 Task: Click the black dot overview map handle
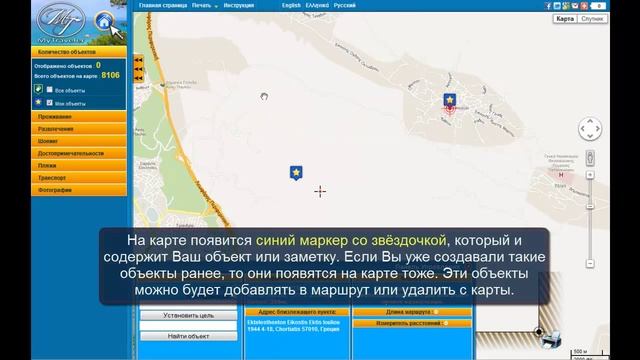pyautogui.click(x=539, y=331)
